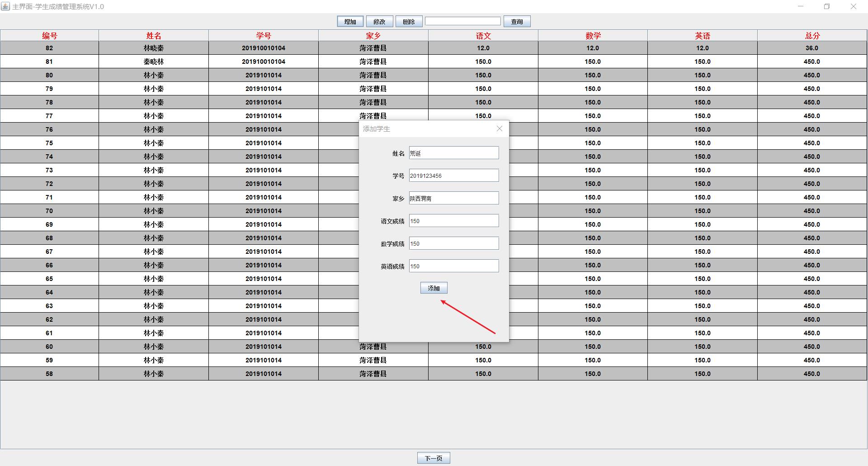868x466 pixels.
Task: Restore down the main window
Action: (x=827, y=6)
